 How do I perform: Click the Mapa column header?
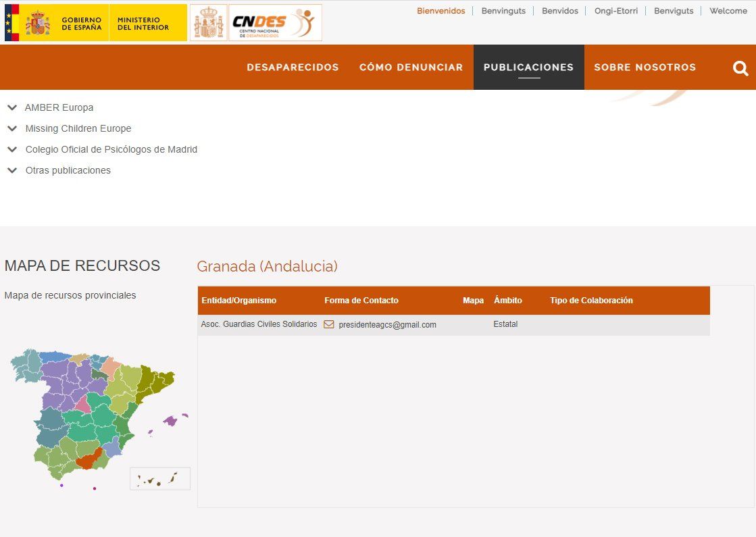pos(473,301)
